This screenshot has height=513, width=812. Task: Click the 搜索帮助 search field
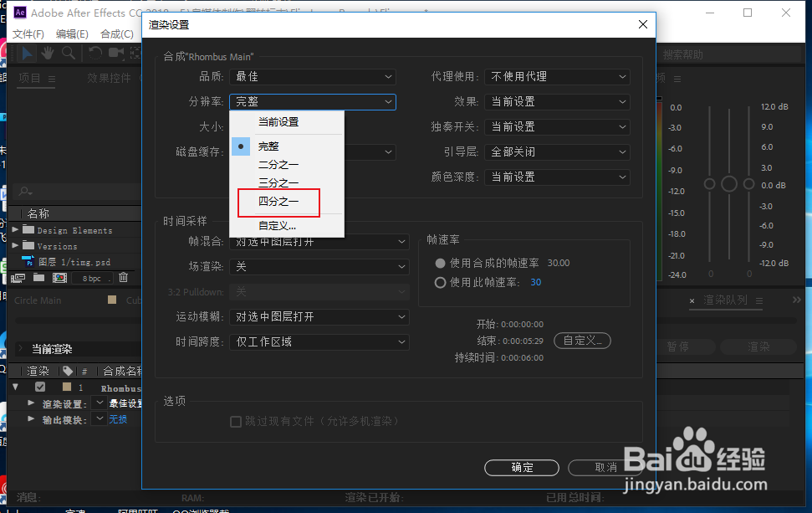730,54
